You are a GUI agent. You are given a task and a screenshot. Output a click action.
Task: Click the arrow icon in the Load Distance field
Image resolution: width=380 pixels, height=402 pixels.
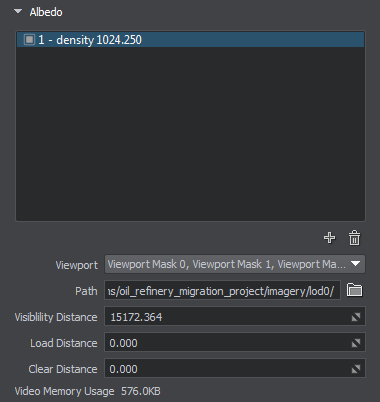pyautogui.click(x=356, y=343)
